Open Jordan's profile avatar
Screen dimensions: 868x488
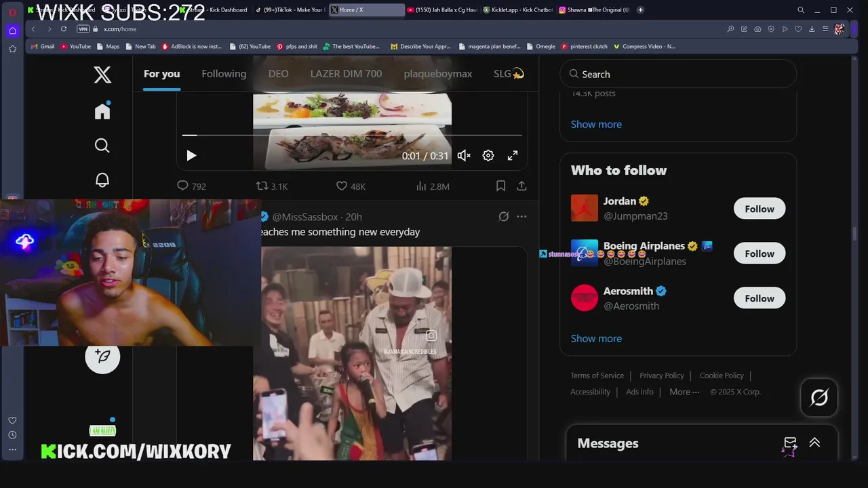point(585,208)
